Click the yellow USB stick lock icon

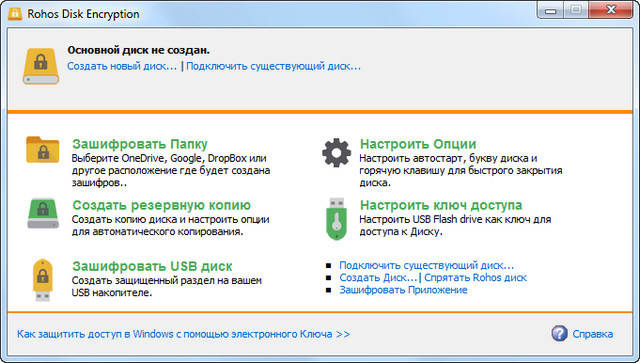pyautogui.click(x=42, y=280)
